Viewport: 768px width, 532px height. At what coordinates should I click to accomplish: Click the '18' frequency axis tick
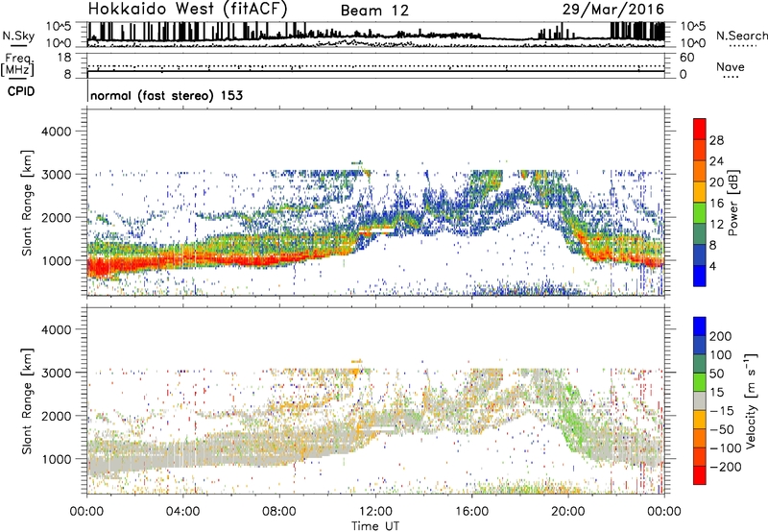pyautogui.click(x=64, y=58)
